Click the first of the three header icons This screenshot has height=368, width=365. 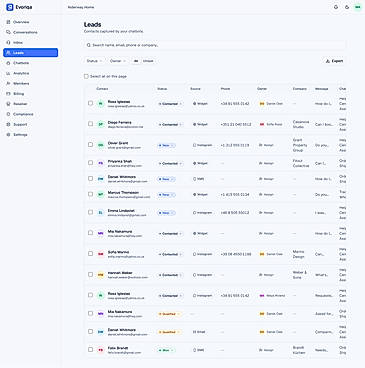tap(336, 7)
